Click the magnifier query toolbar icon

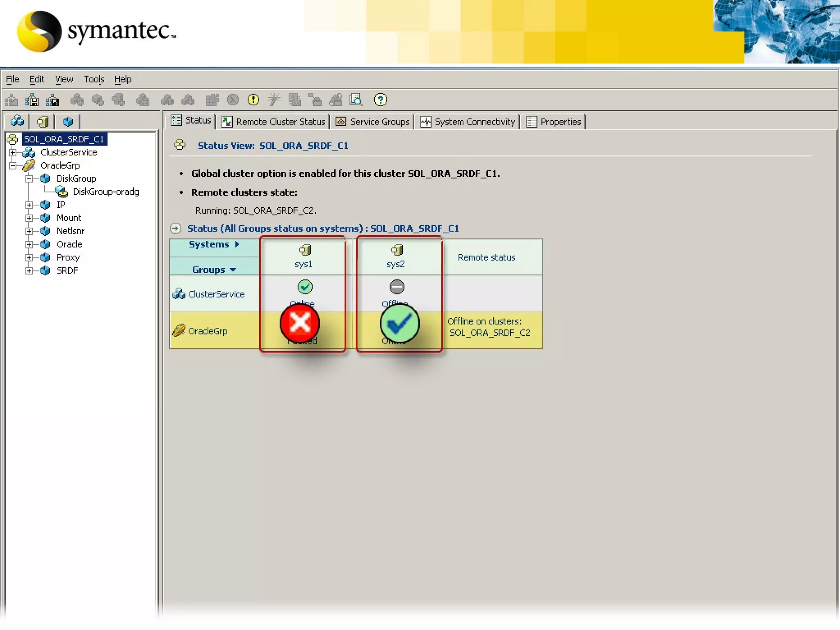pyautogui.click(x=356, y=100)
